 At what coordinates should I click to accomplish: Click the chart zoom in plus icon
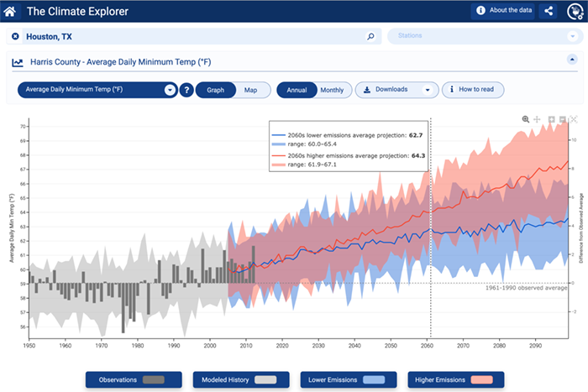pos(550,120)
